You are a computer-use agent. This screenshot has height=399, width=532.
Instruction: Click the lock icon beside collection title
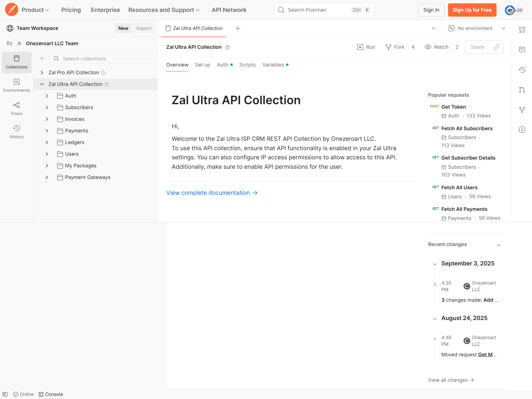click(x=227, y=47)
